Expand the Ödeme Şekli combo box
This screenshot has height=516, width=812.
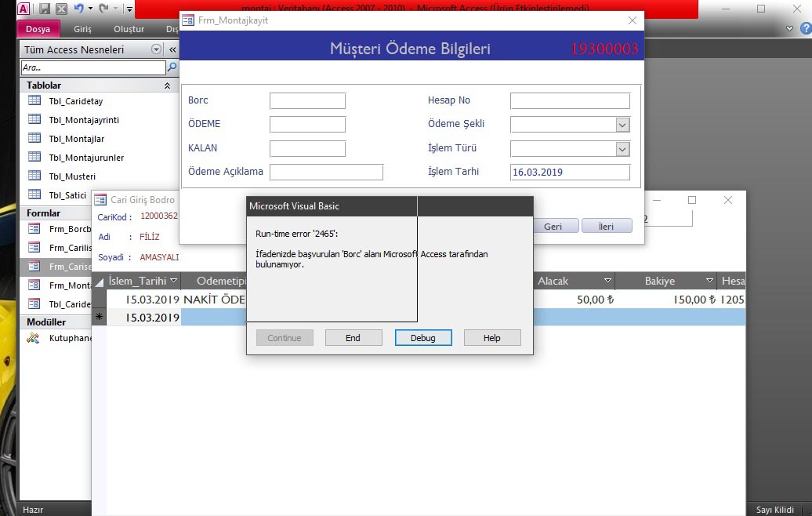(622, 125)
